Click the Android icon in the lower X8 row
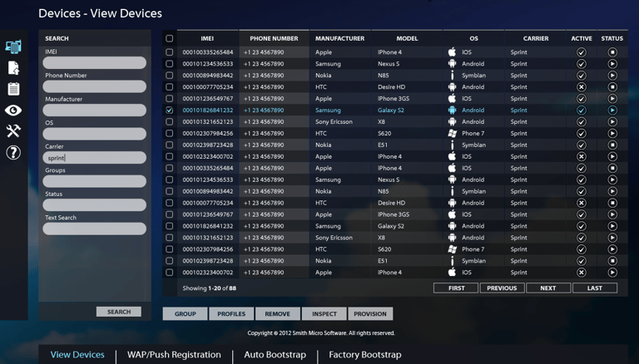 [x=452, y=238]
